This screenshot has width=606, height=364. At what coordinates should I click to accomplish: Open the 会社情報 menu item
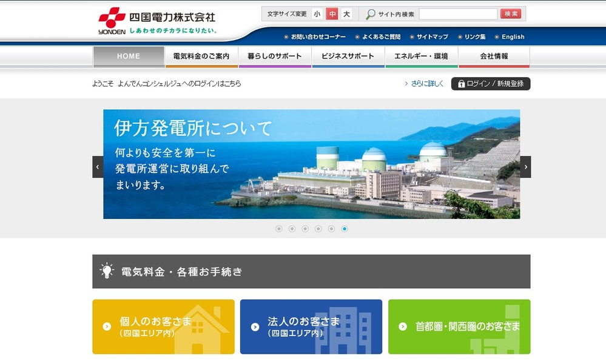(x=494, y=56)
